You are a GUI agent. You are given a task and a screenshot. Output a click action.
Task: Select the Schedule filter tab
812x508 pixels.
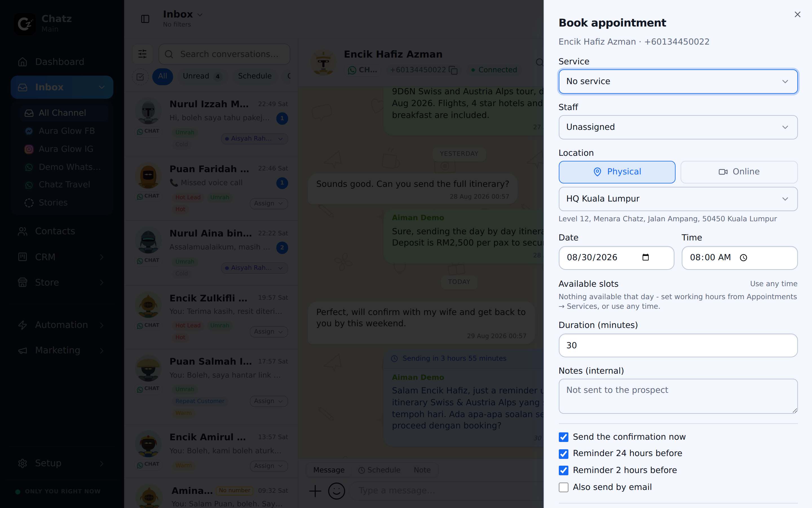pos(255,76)
